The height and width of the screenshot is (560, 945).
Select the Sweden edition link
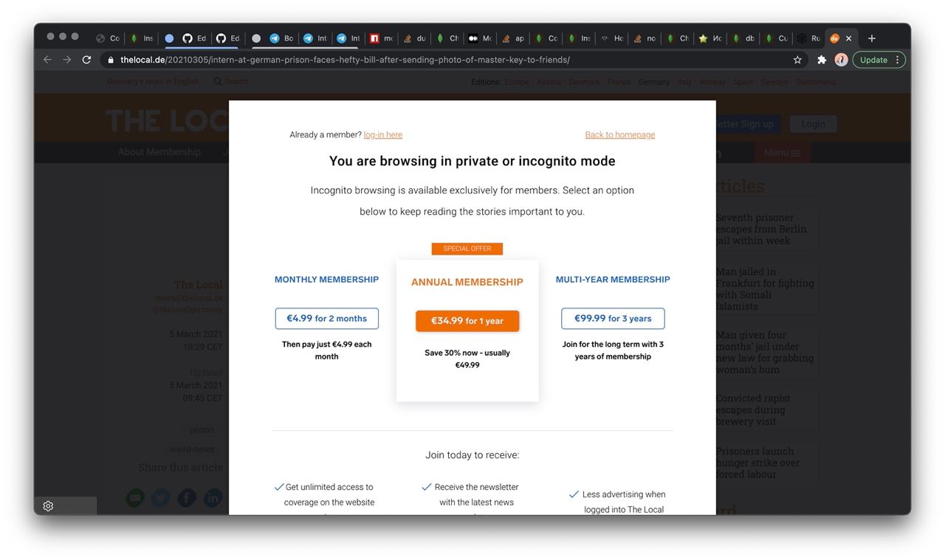774,82
